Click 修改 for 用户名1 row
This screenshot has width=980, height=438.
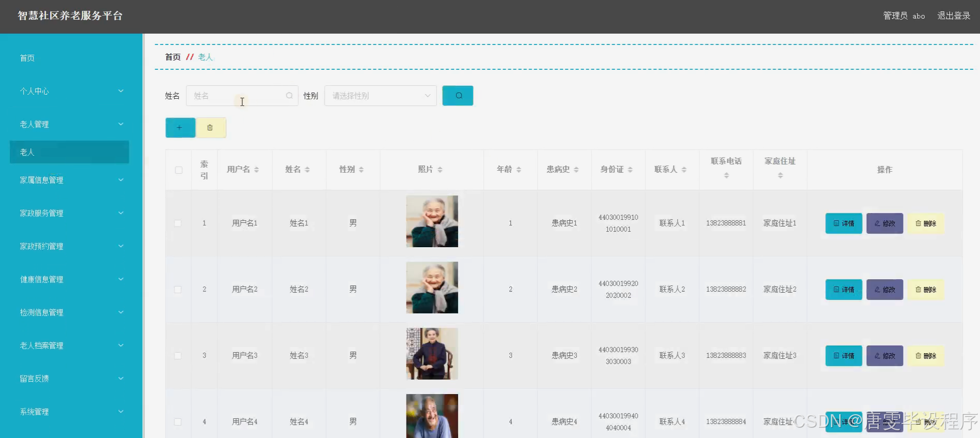885,223
